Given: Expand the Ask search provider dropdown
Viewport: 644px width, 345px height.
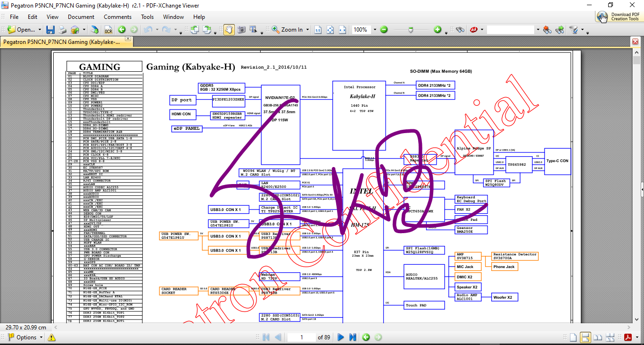Looking at the screenshot, I should (x=481, y=30).
